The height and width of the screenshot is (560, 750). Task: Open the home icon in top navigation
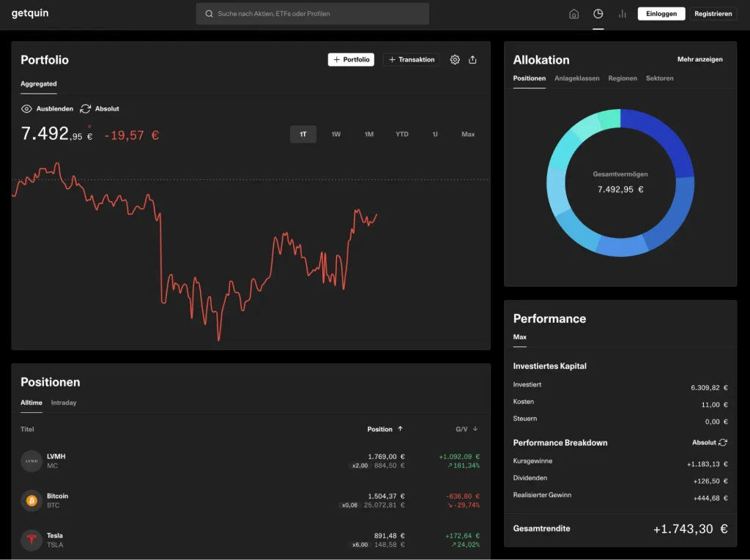tap(573, 14)
